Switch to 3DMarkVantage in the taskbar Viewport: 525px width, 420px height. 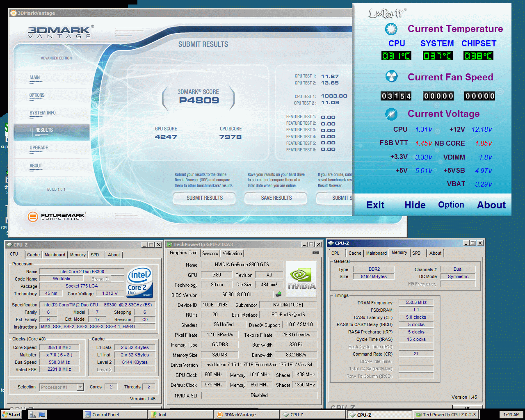tap(247, 415)
